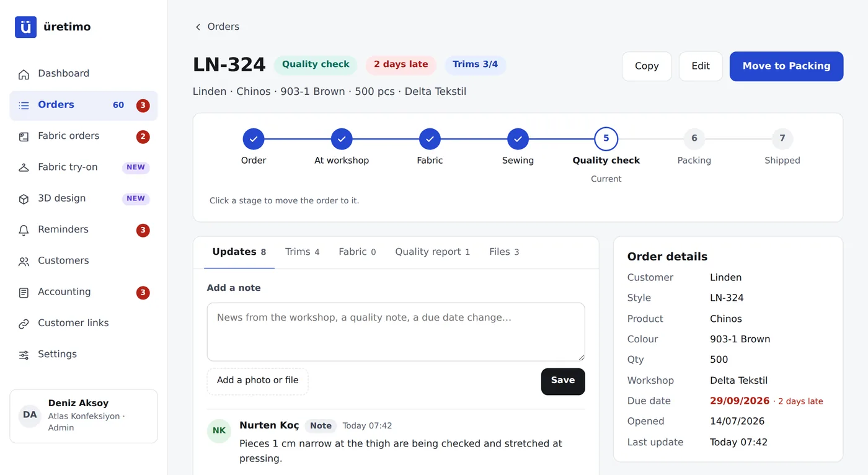Image resolution: width=868 pixels, height=475 pixels.
Task: Click the Accounting document icon
Action: [x=24, y=292]
